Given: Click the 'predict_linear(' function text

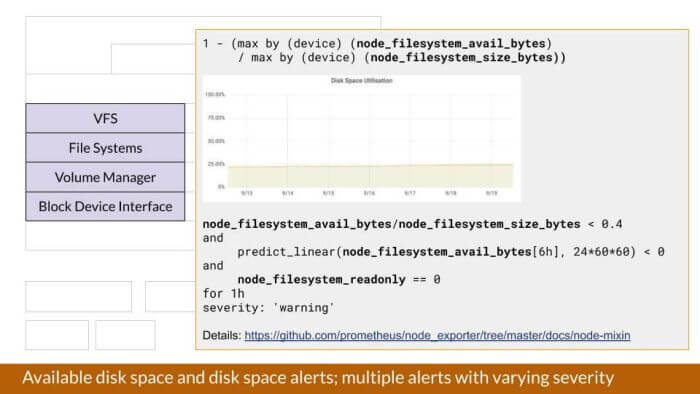Looking at the screenshot, I should (x=290, y=252).
